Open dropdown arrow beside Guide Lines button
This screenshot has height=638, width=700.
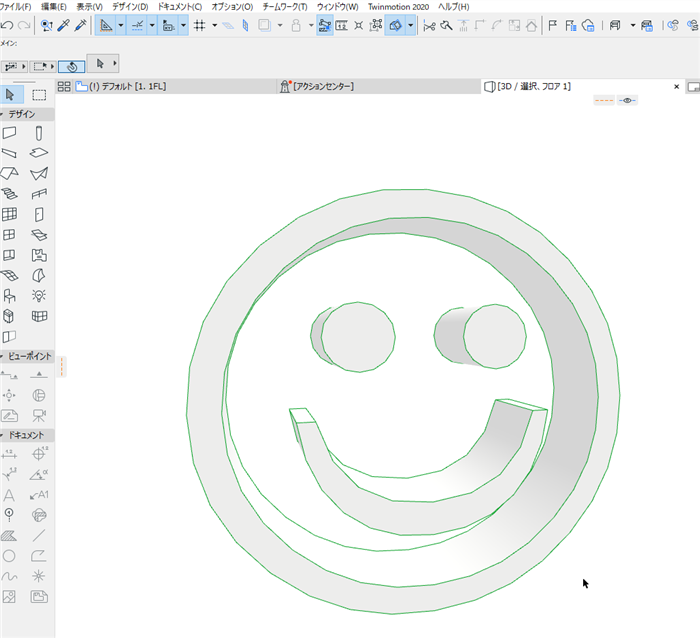coord(121,25)
